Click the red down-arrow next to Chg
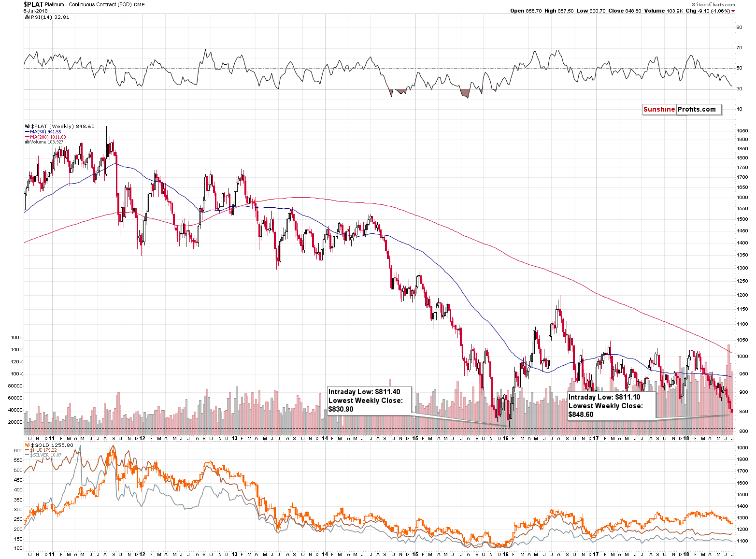 tap(733, 11)
